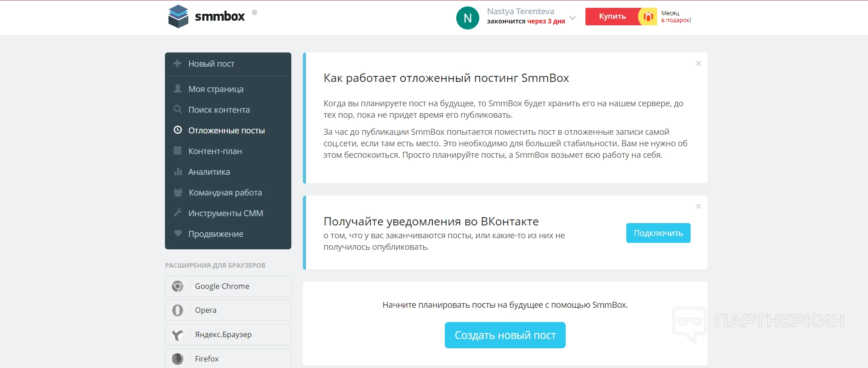Click the Месяц в подарок! promo text
Image resolution: width=868 pixels, height=368 pixels.
(676, 17)
